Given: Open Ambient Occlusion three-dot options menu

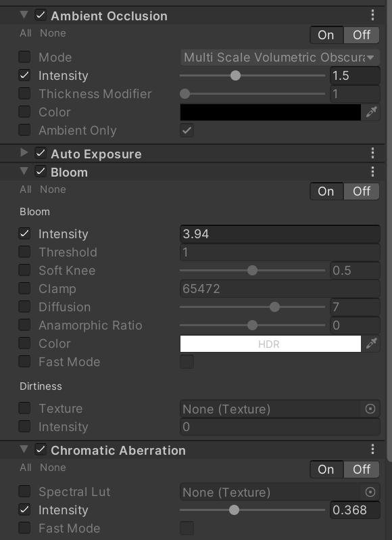Looking at the screenshot, I should pos(373,15).
